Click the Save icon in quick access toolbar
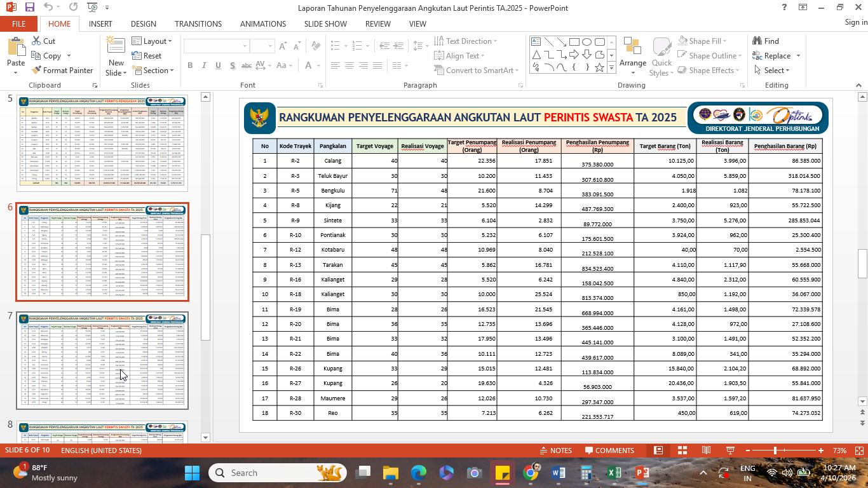This screenshot has height=488, width=868. [29, 7]
